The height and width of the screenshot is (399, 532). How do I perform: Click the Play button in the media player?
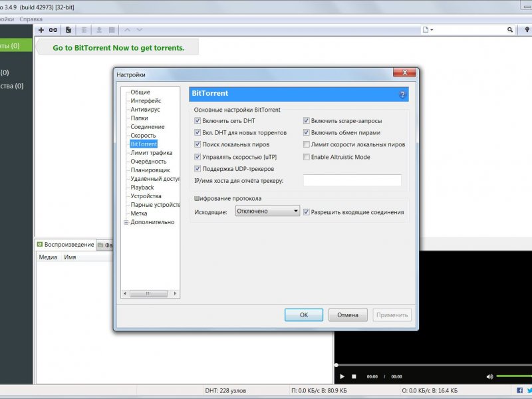342,376
